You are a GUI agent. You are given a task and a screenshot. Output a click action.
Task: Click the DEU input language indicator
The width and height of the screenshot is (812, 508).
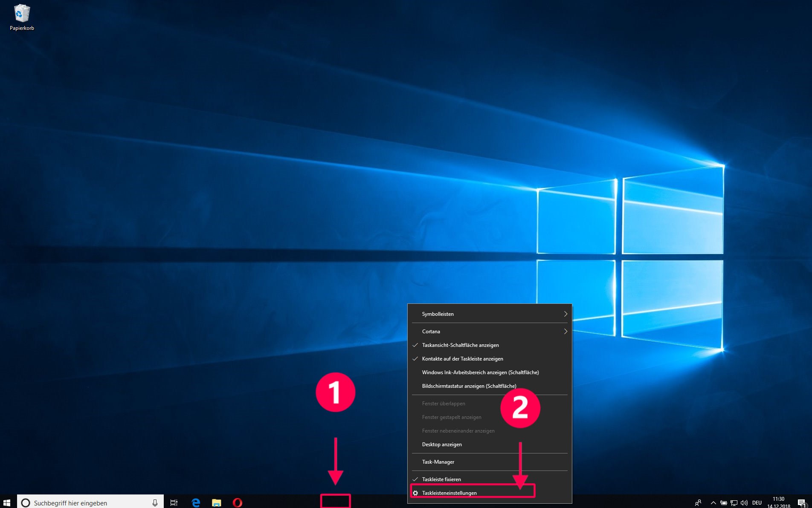tap(757, 503)
